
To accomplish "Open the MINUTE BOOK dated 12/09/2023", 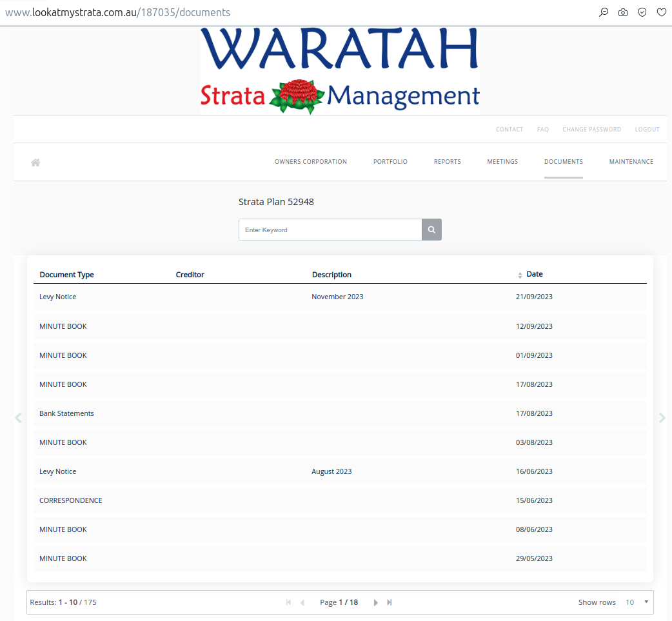I will click(x=340, y=326).
